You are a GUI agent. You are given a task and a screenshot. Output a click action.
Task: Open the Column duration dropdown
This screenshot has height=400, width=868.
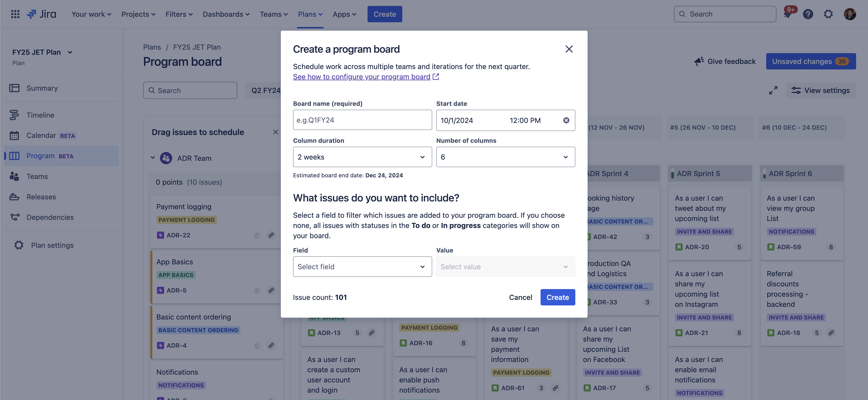click(x=362, y=157)
